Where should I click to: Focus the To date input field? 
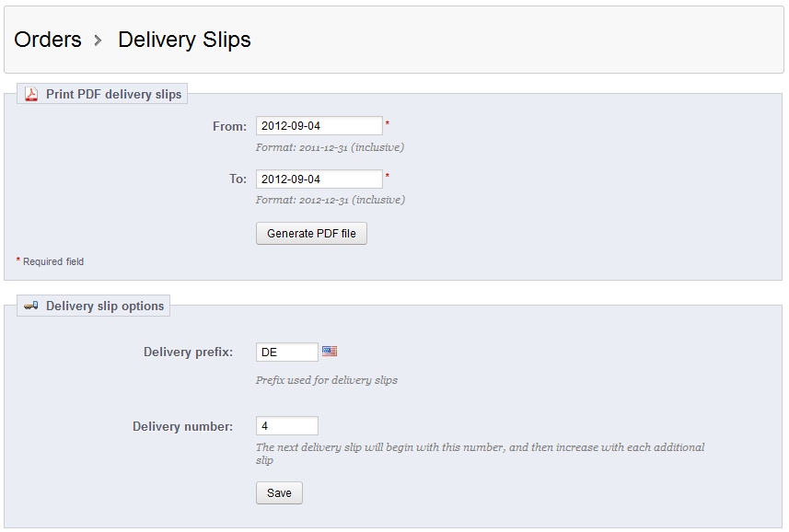(319, 179)
